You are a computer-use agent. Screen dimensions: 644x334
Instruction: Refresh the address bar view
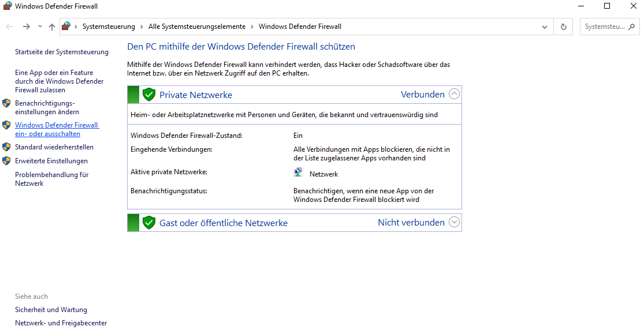pos(564,27)
